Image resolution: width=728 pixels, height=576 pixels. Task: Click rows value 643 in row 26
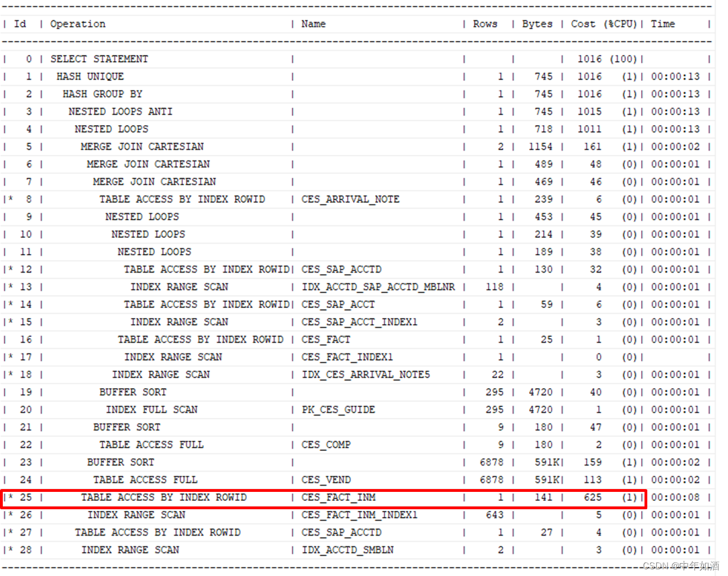coord(494,515)
